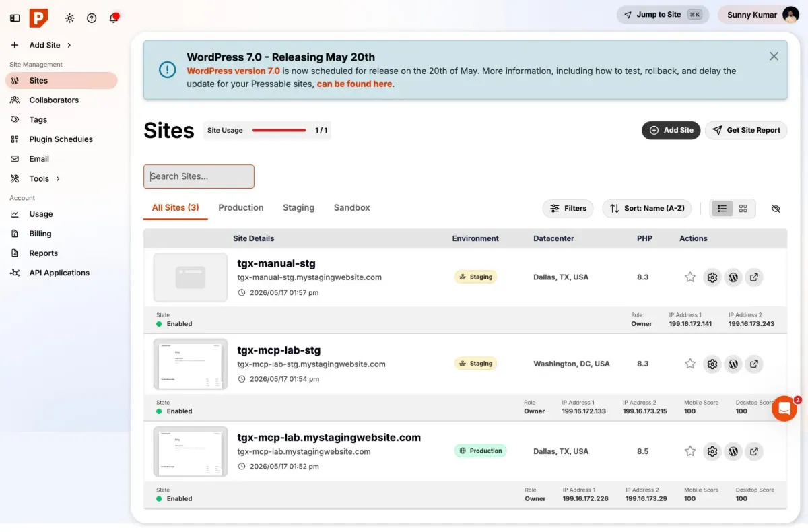Switch to the Sandbox tab

(x=352, y=207)
